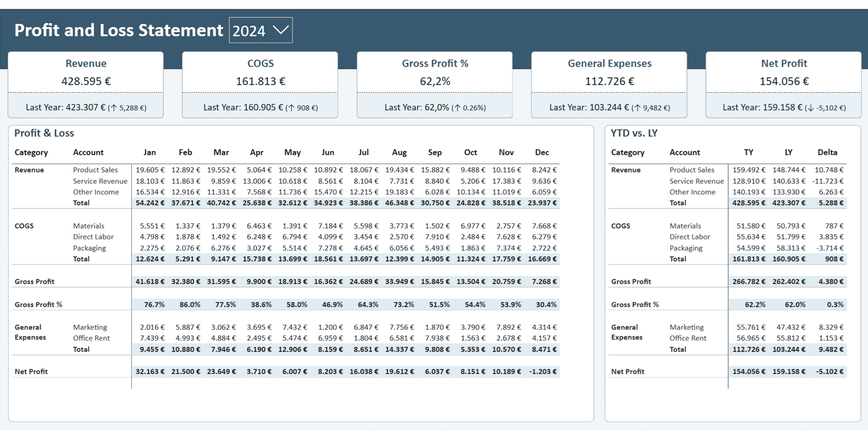Screen dimensions: 868x431
Task: Select Packaging row in YTD vs. LY table
Action: (x=728, y=248)
